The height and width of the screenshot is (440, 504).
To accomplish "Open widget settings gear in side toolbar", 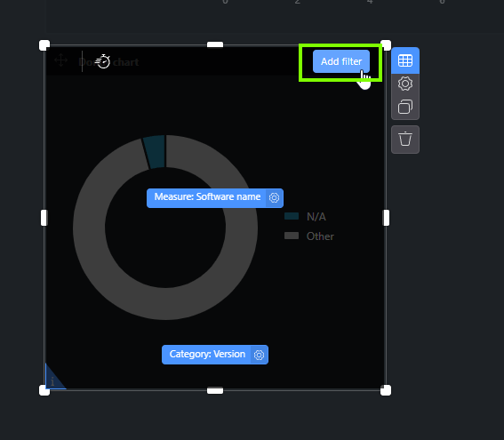I will click(x=405, y=84).
